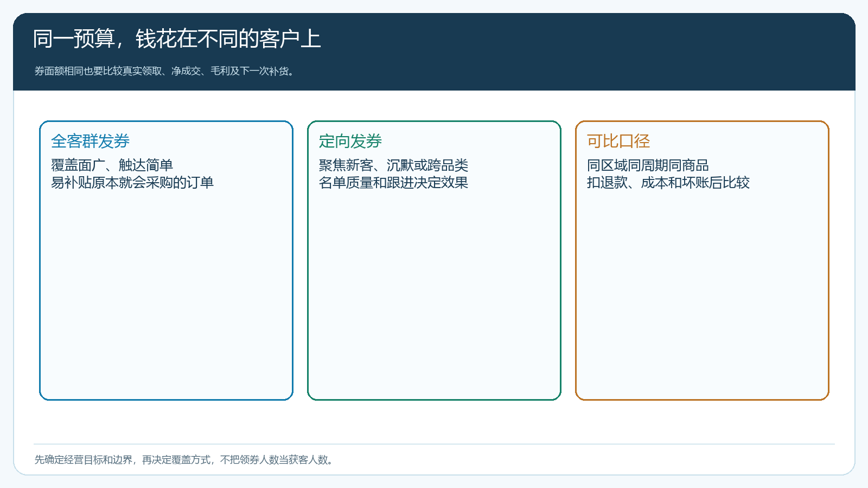Click the line 易补贴原本就会采购的订单
Screen dimensions: 868x488
click(132, 182)
